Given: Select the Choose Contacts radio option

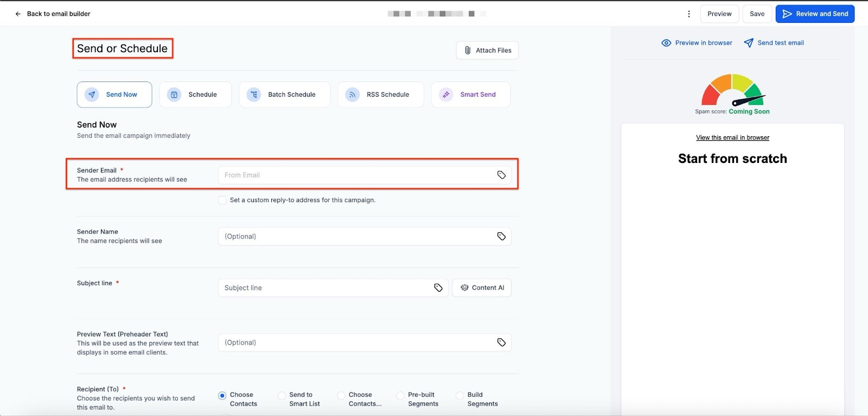Looking at the screenshot, I should coord(222,396).
